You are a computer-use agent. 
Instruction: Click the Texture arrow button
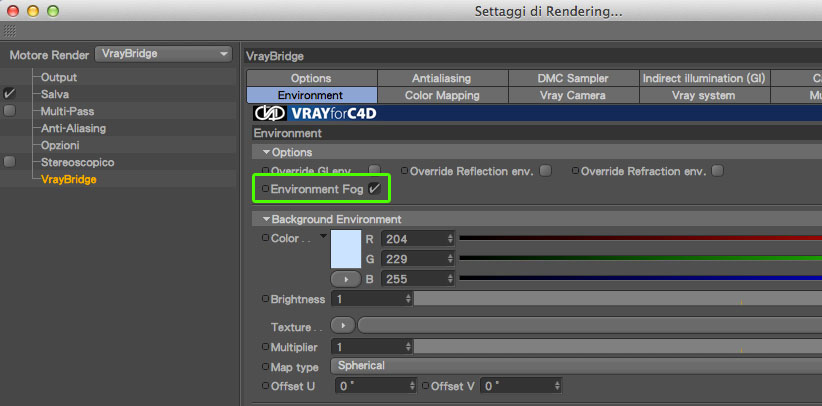coord(343,325)
